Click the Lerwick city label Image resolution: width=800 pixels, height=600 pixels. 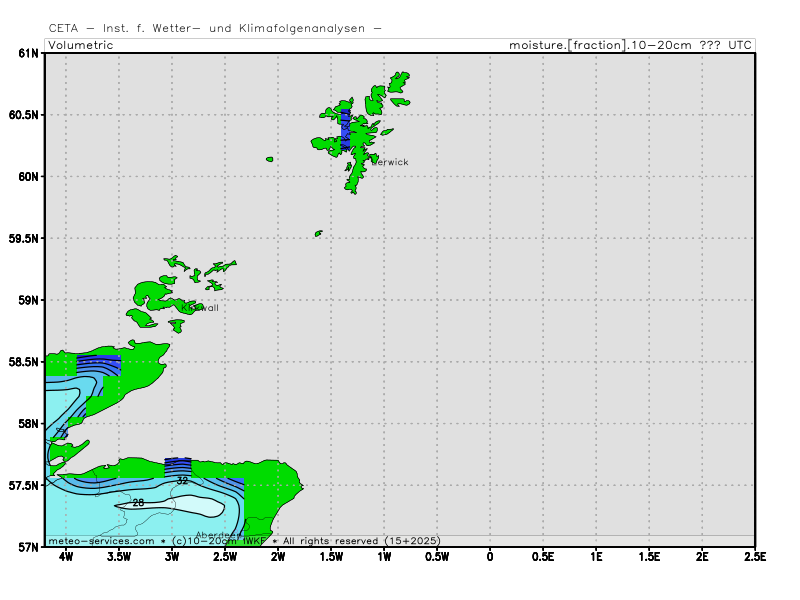pyautogui.click(x=390, y=162)
